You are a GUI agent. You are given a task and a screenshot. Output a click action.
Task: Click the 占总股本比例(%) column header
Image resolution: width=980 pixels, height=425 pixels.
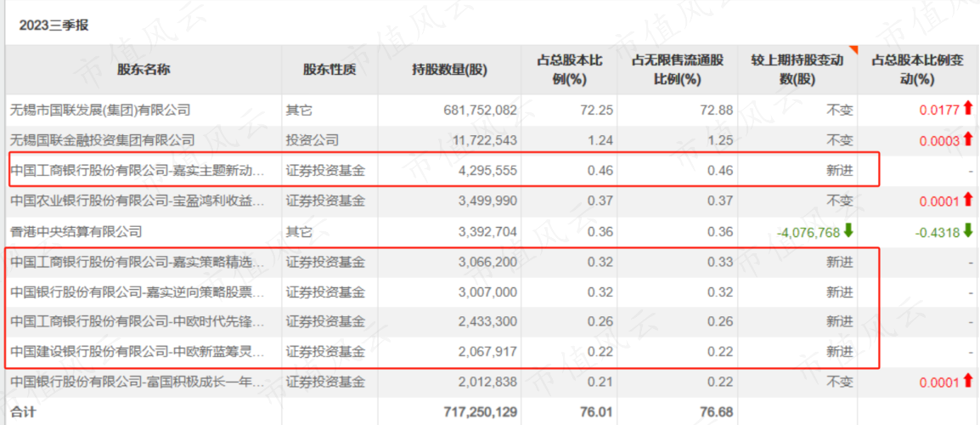(569, 70)
